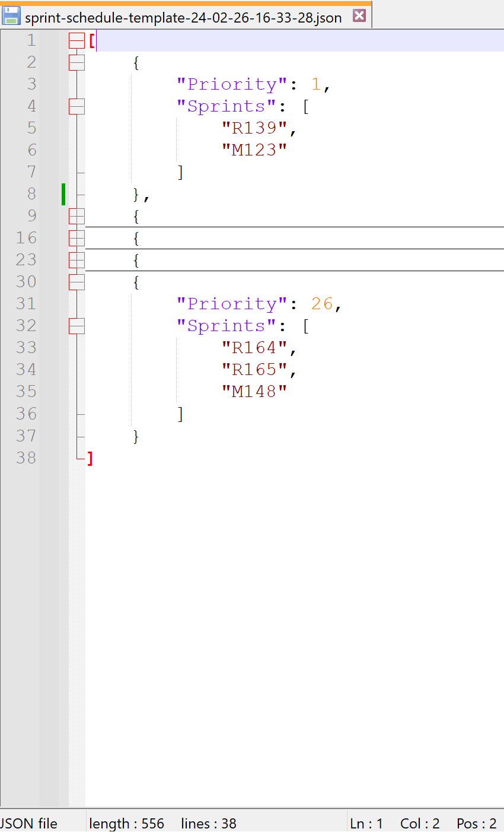Click the closing brace with comma on line 8
The image size is (504, 832).
click(142, 195)
